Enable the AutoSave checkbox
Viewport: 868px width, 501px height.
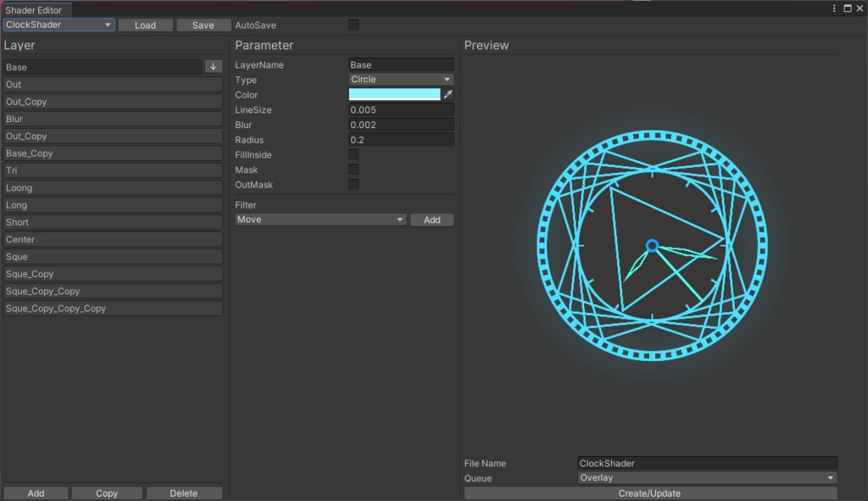[353, 25]
